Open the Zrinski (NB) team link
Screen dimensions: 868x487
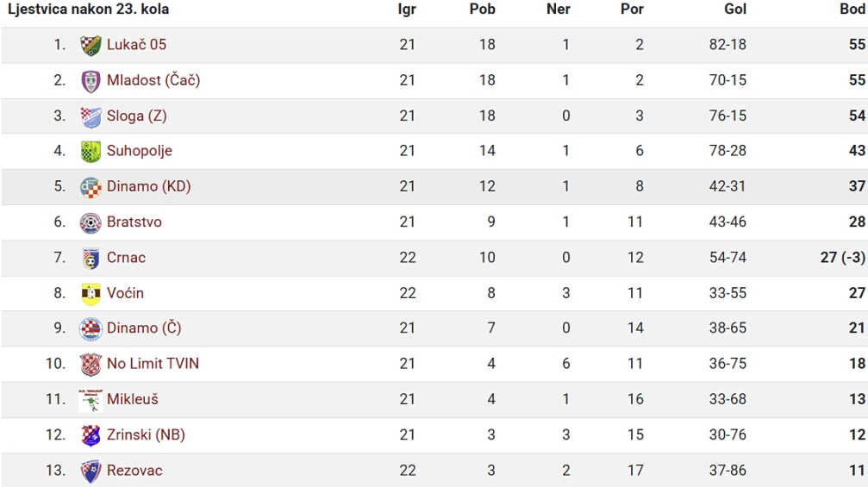146,435
